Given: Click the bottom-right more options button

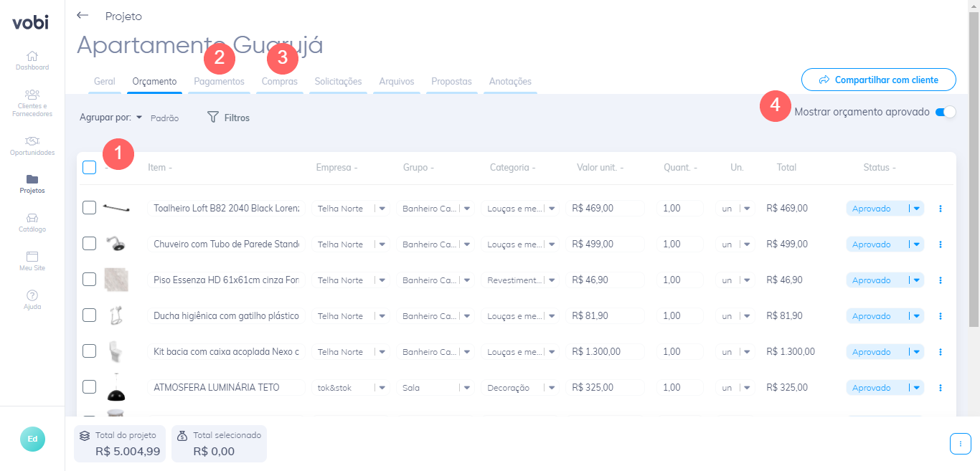Looking at the screenshot, I should (961, 444).
